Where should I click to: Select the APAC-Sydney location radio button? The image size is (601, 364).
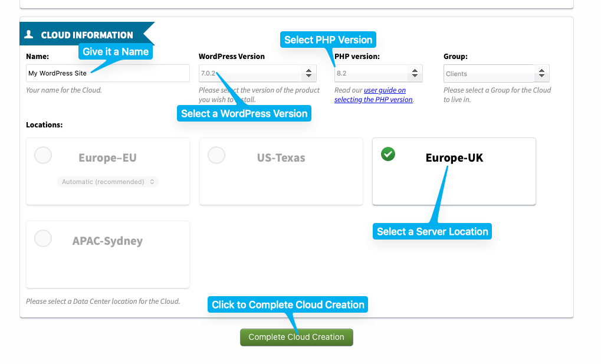click(43, 238)
